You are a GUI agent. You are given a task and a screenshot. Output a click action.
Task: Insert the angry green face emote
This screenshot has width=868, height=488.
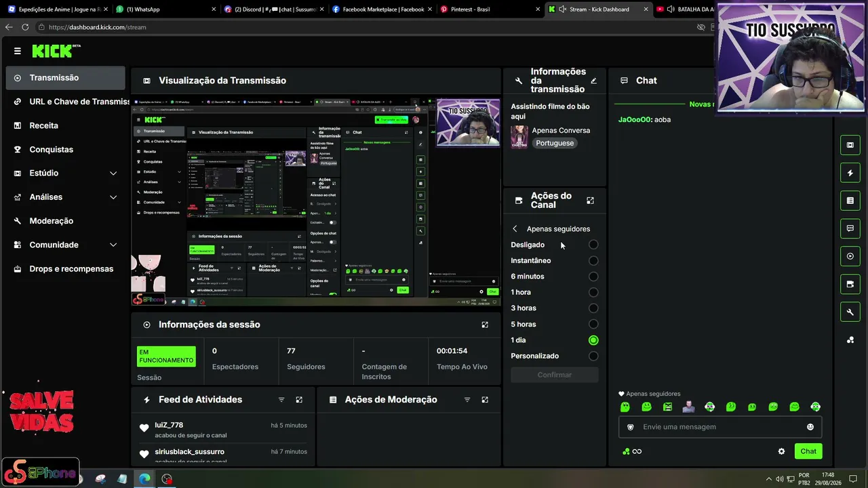tap(668, 407)
